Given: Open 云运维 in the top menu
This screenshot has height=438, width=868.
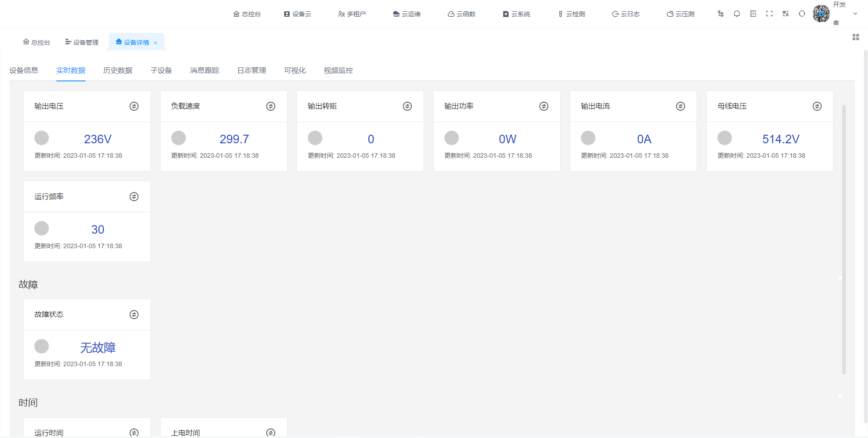Looking at the screenshot, I should coord(407,14).
